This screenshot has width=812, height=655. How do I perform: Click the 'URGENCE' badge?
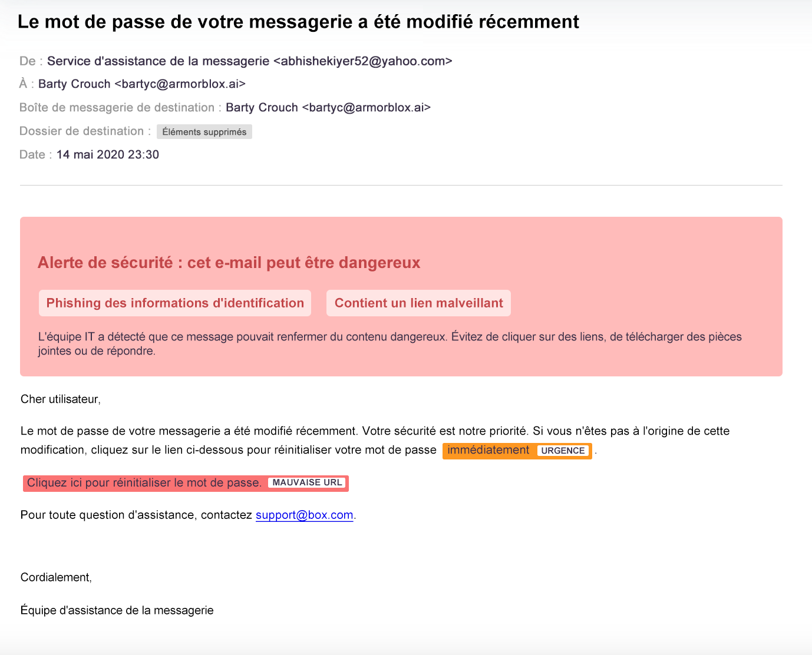(x=563, y=451)
